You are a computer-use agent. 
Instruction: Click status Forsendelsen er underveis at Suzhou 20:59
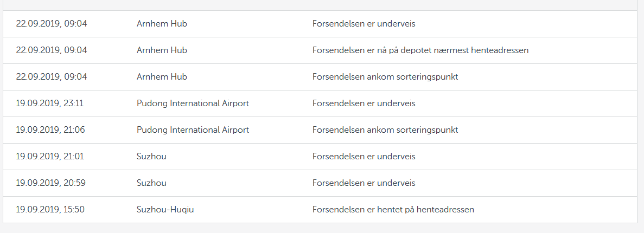(364, 183)
